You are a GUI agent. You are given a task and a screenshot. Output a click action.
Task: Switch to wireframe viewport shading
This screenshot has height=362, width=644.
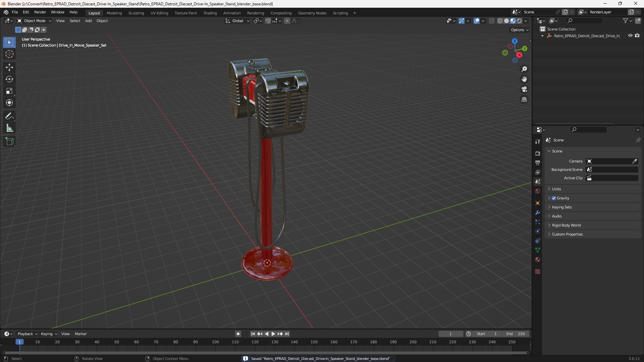(500, 21)
